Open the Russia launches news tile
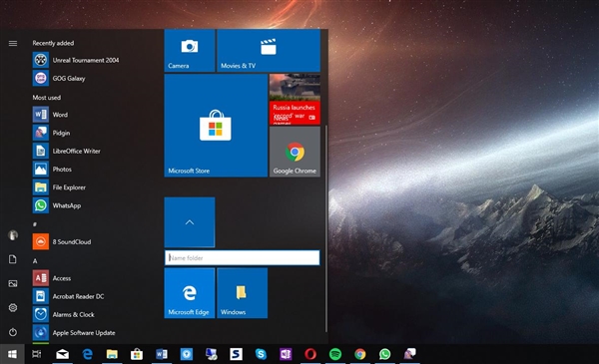 (x=295, y=99)
